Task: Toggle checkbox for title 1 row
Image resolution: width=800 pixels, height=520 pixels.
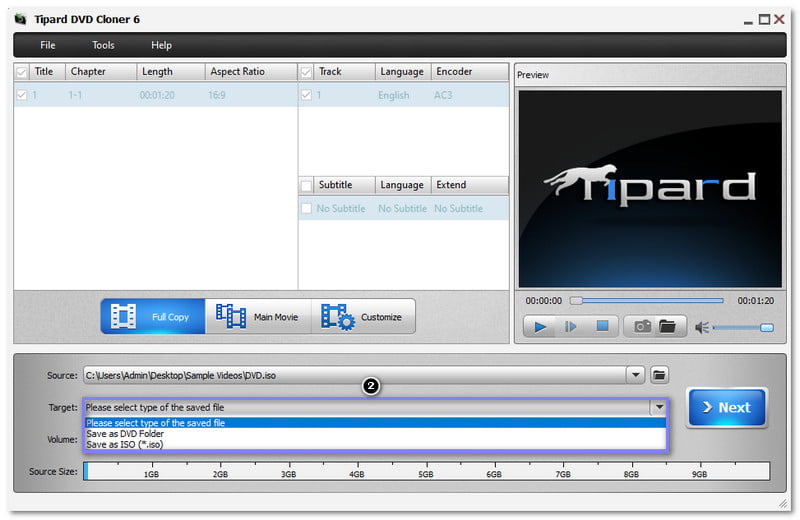Action: pos(21,95)
